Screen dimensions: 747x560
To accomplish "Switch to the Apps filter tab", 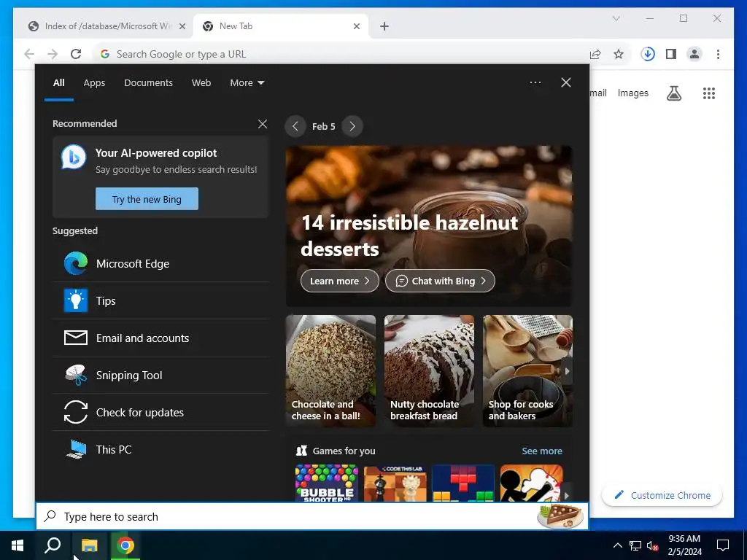I will tap(94, 82).
